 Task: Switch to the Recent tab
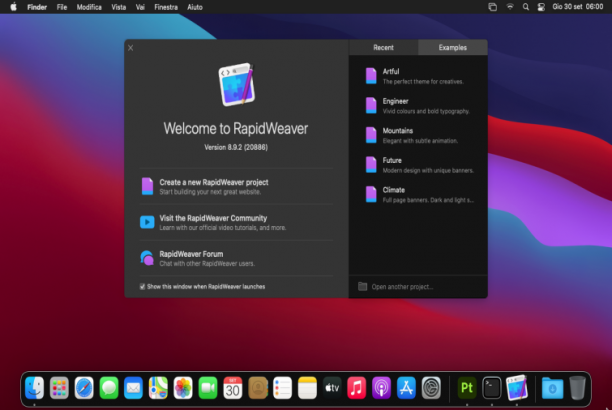tap(383, 48)
